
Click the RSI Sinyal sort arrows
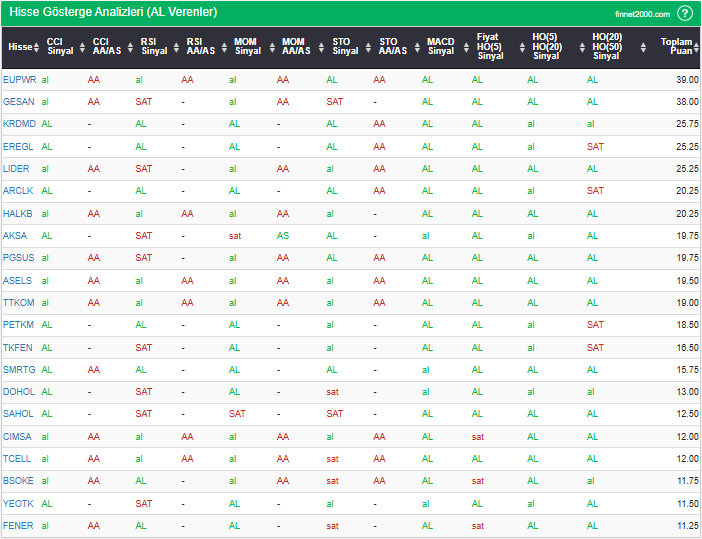pos(175,47)
